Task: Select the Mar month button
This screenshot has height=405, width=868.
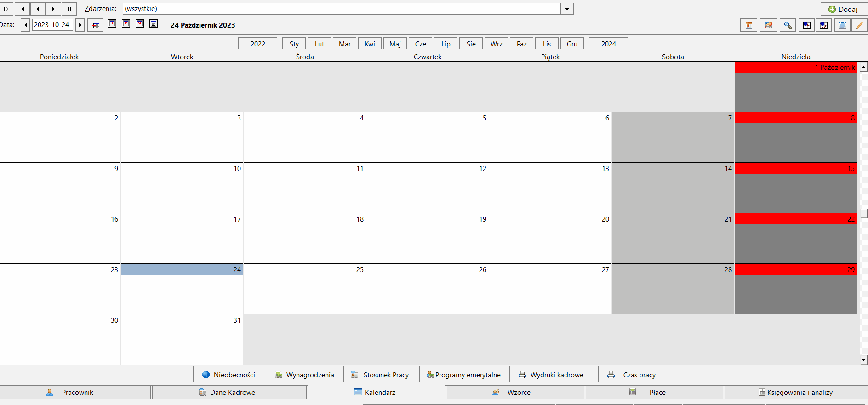Action: tap(345, 44)
